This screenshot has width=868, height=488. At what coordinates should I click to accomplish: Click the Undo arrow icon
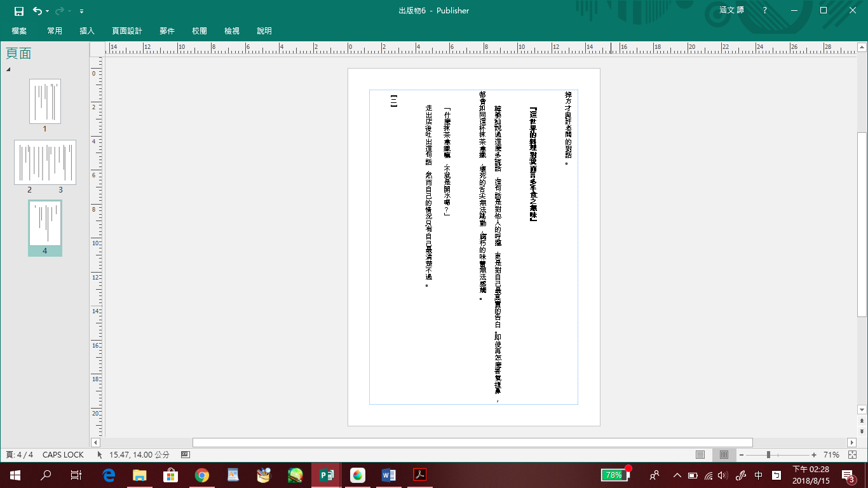pyautogui.click(x=37, y=11)
